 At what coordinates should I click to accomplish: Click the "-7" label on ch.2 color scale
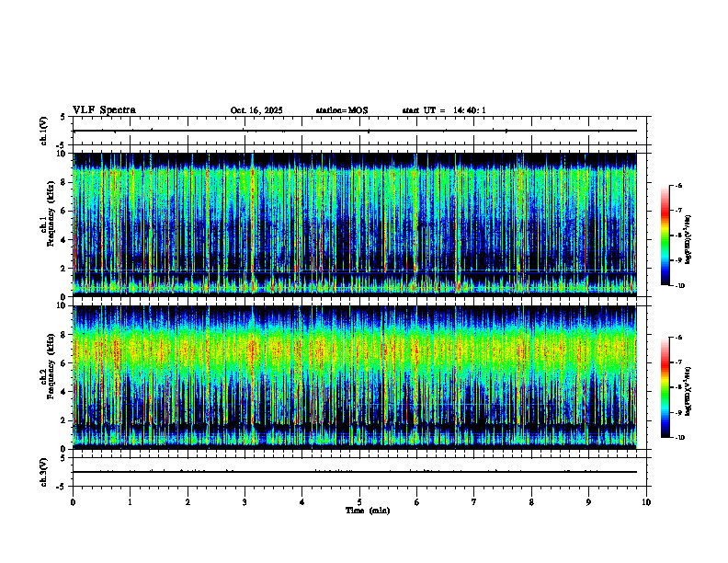(x=678, y=362)
